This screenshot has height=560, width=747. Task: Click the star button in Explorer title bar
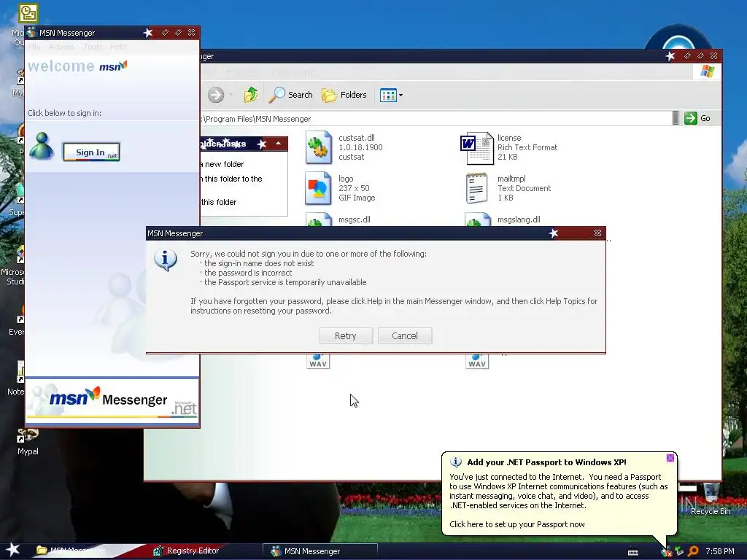pyautogui.click(x=670, y=55)
